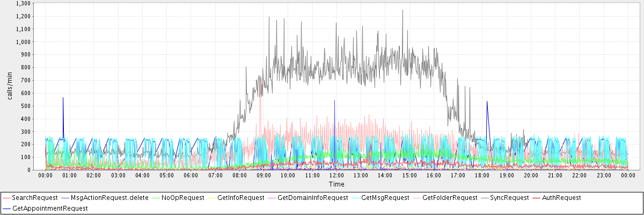Select the GetFolderRequest legend entry
The width and height of the screenshot is (644, 215).
(x=450, y=198)
